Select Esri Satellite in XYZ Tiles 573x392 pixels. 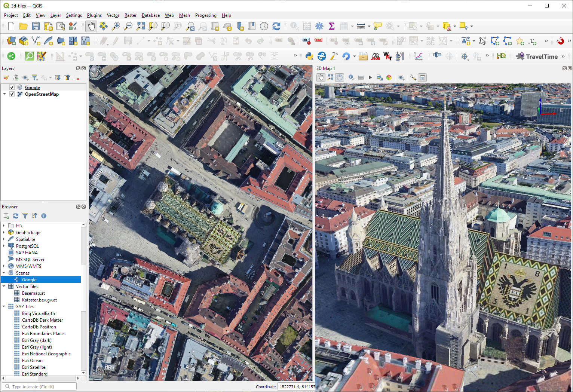tap(34, 367)
